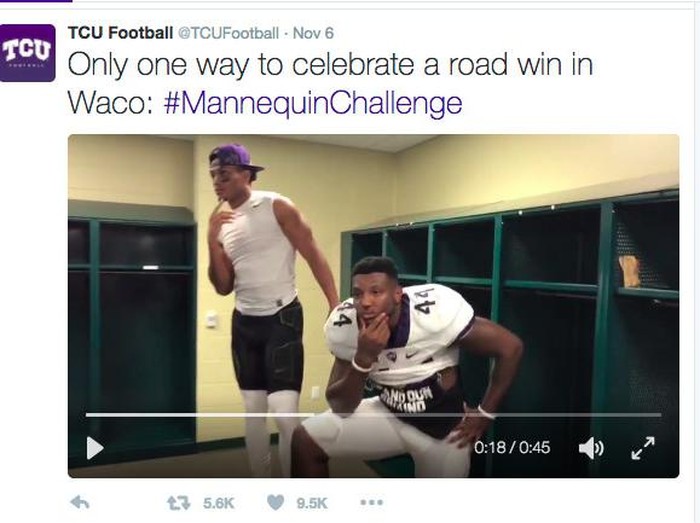Expand video to fullscreen
Screen dimensions: 700x523
(x=642, y=448)
